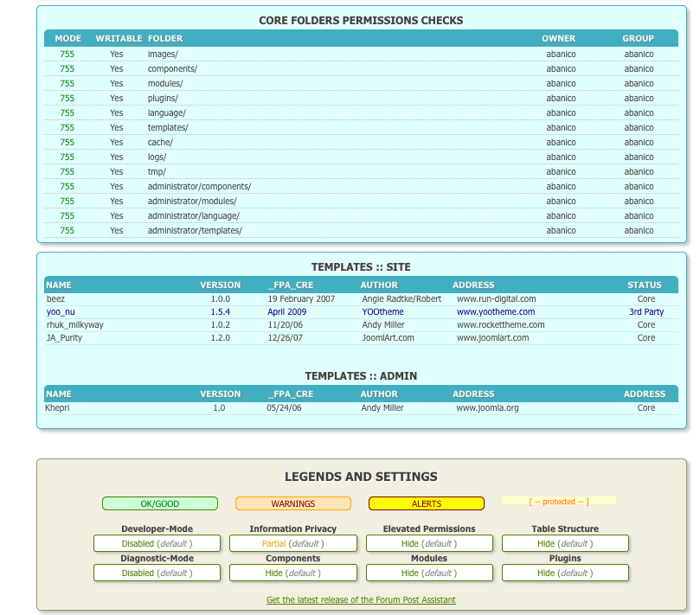Click the OWNER column header
This screenshot has width=700, height=615.
pyautogui.click(x=558, y=38)
